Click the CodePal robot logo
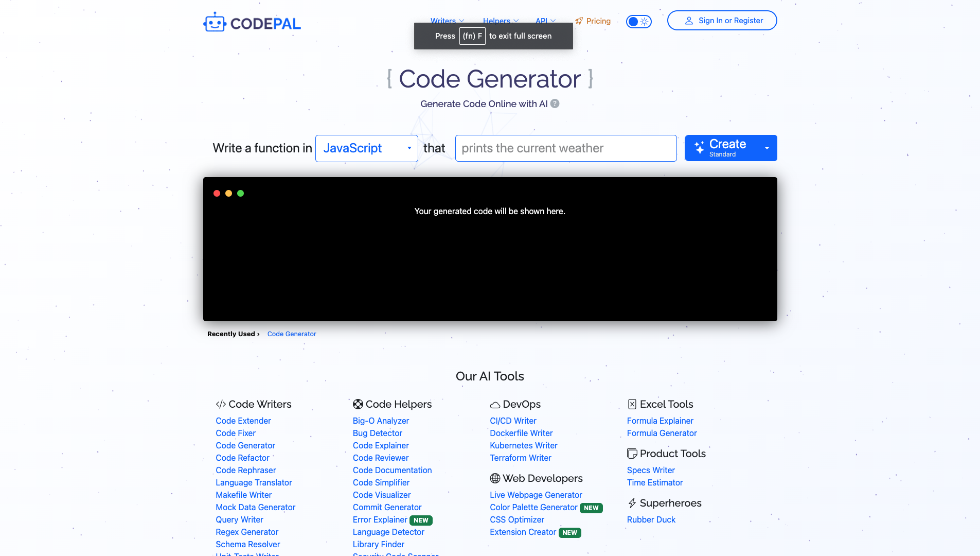980x556 pixels. (x=215, y=23)
